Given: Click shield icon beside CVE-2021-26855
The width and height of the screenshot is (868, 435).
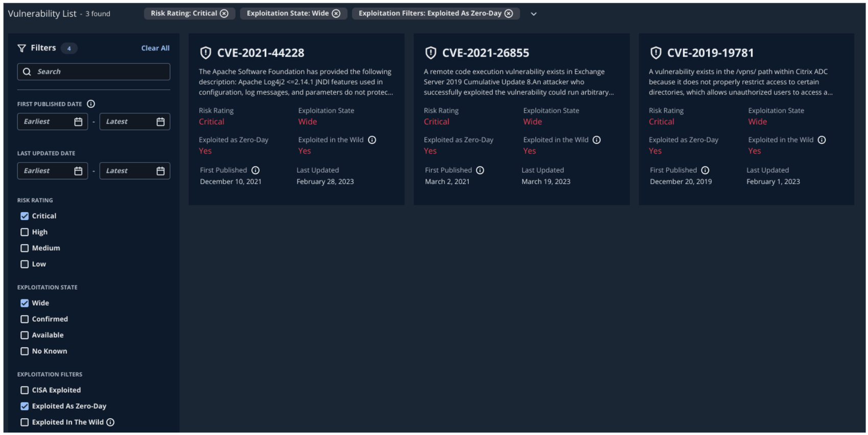Looking at the screenshot, I should point(431,53).
